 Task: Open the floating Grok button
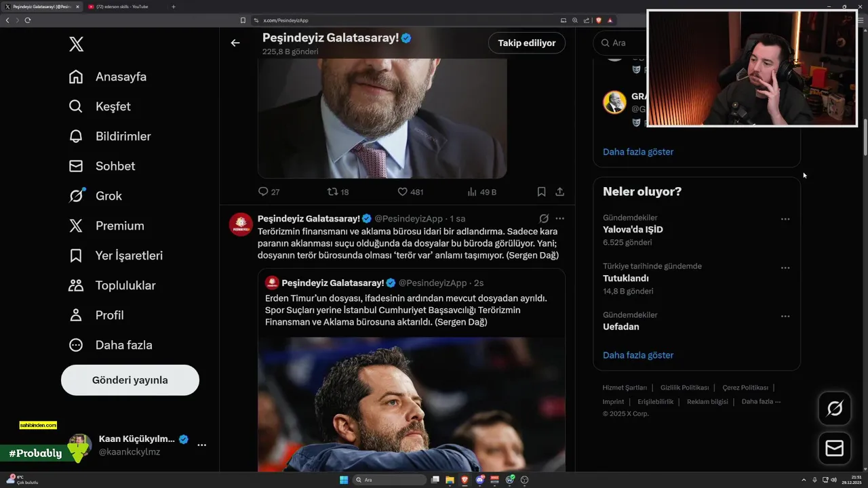(835, 408)
